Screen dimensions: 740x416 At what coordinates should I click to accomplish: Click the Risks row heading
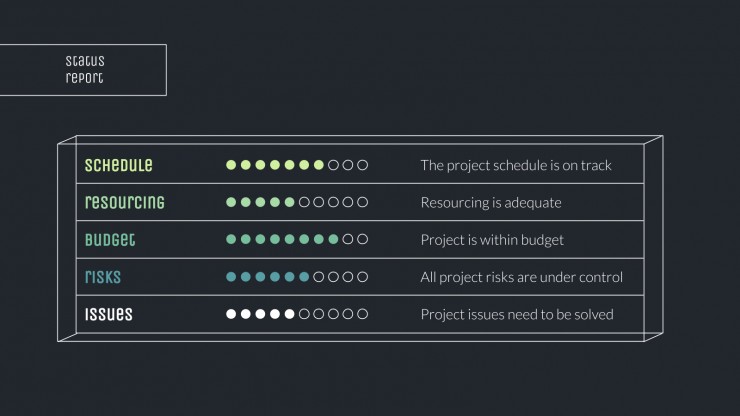pyautogui.click(x=103, y=277)
